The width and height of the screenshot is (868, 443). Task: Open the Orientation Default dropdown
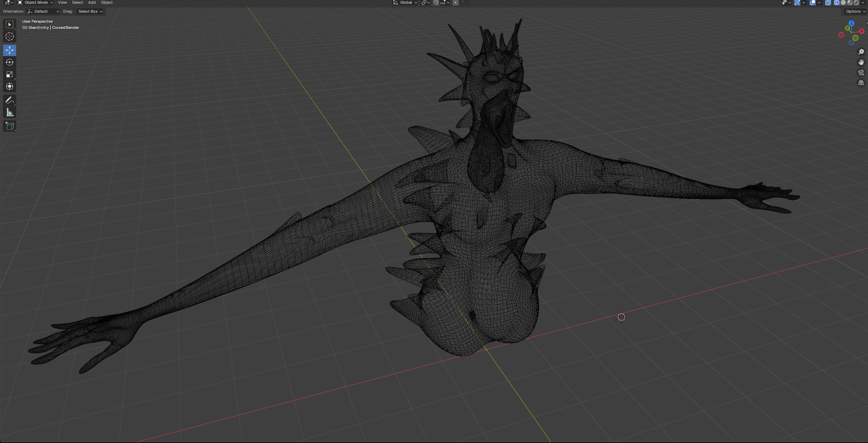43,11
